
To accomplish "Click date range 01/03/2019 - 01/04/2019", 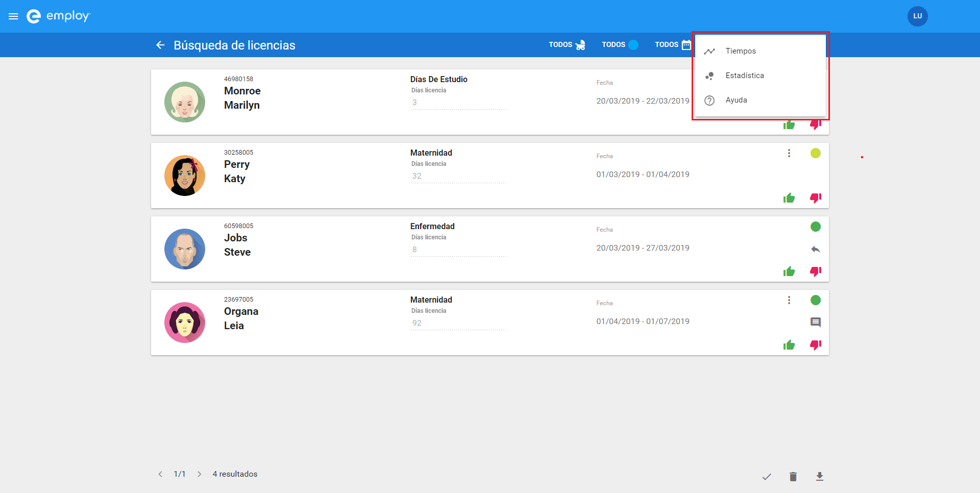I will (643, 175).
